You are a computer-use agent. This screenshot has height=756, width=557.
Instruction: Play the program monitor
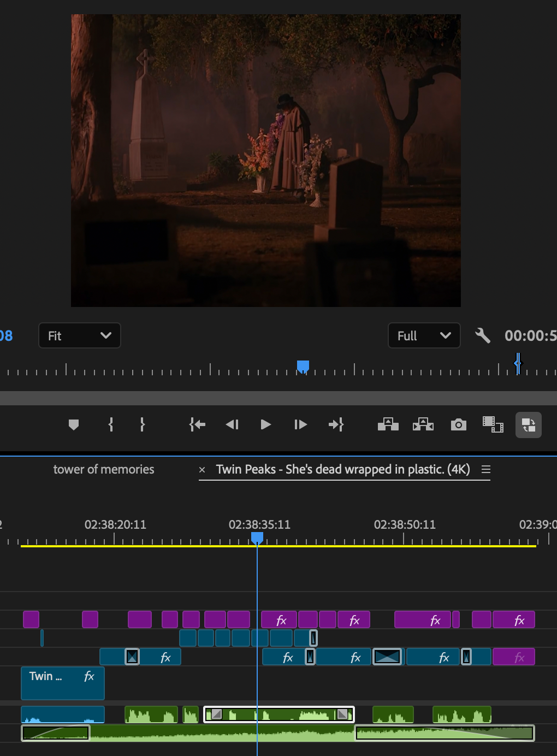(266, 424)
